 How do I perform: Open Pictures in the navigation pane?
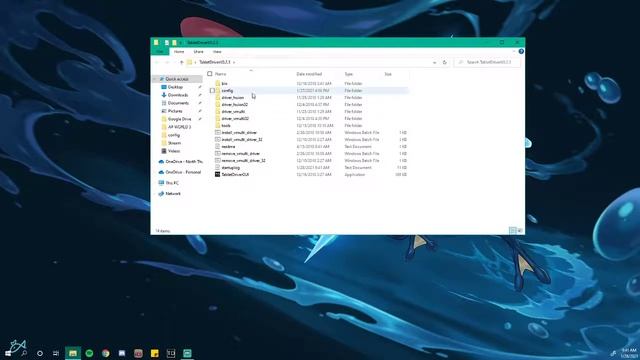tap(175, 111)
